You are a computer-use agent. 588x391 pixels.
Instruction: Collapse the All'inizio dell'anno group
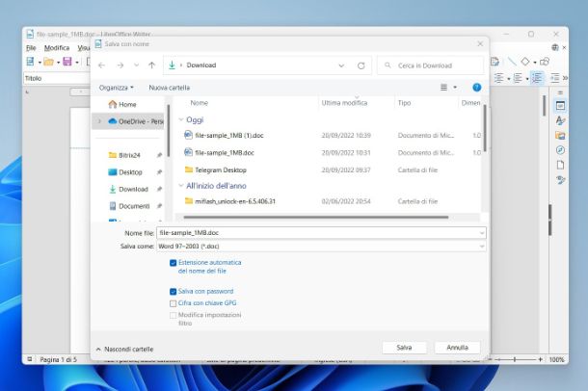(x=181, y=185)
